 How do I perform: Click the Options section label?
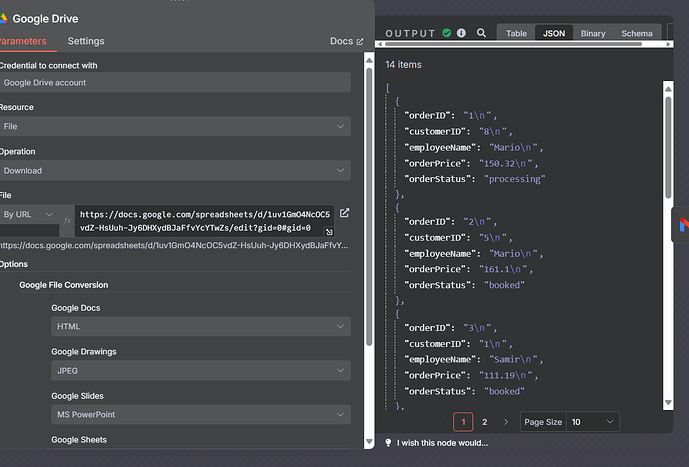pos(14,264)
